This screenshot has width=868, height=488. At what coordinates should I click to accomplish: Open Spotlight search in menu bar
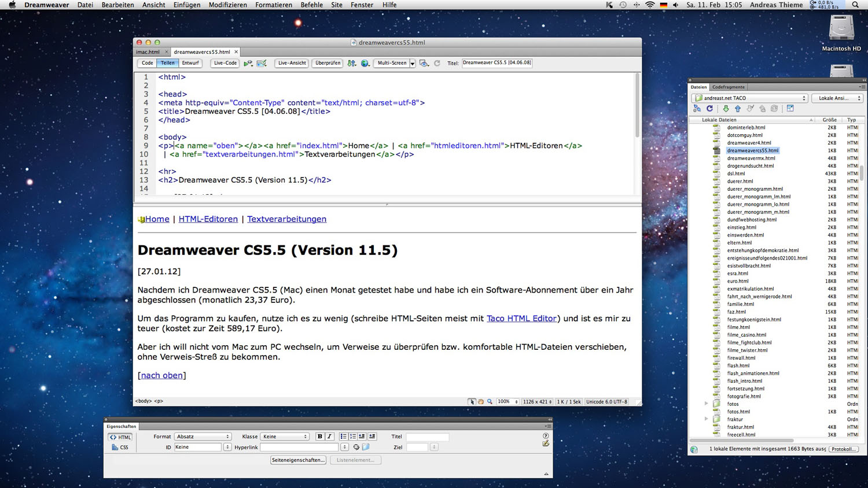click(x=855, y=5)
